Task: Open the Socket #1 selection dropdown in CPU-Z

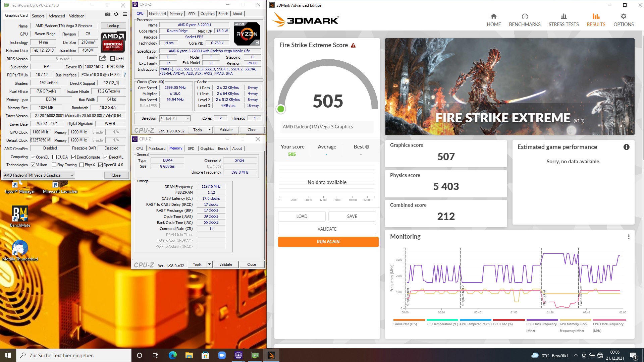Action: pyautogui.click(x=175, y=119)
